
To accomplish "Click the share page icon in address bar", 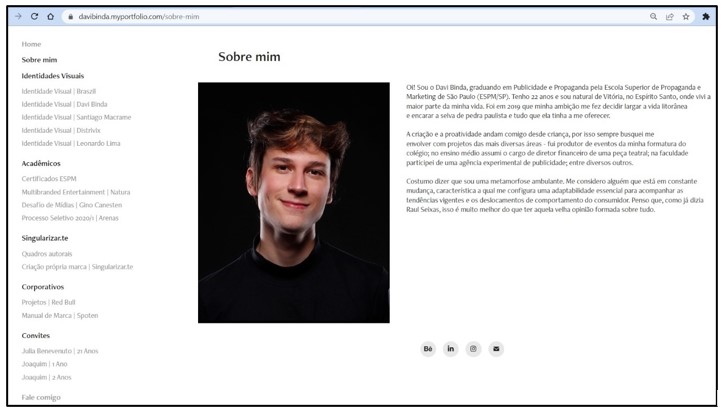I will [669, 17].
